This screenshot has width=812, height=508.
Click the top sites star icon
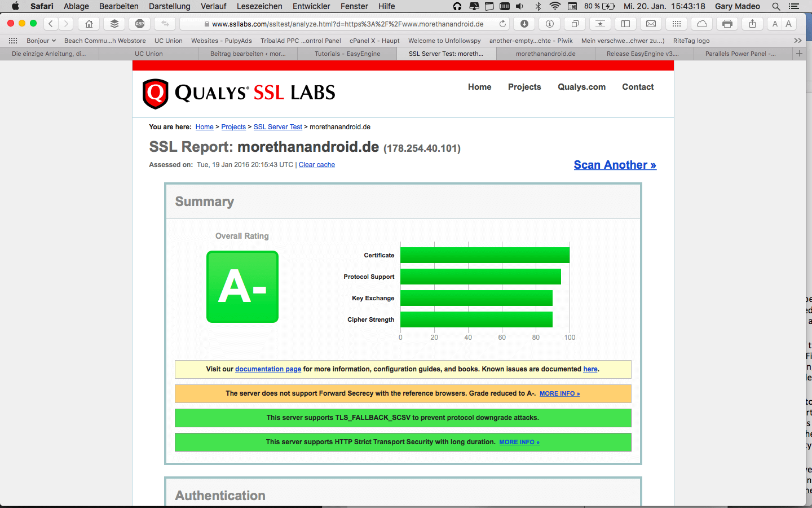[x=600, y=24]
